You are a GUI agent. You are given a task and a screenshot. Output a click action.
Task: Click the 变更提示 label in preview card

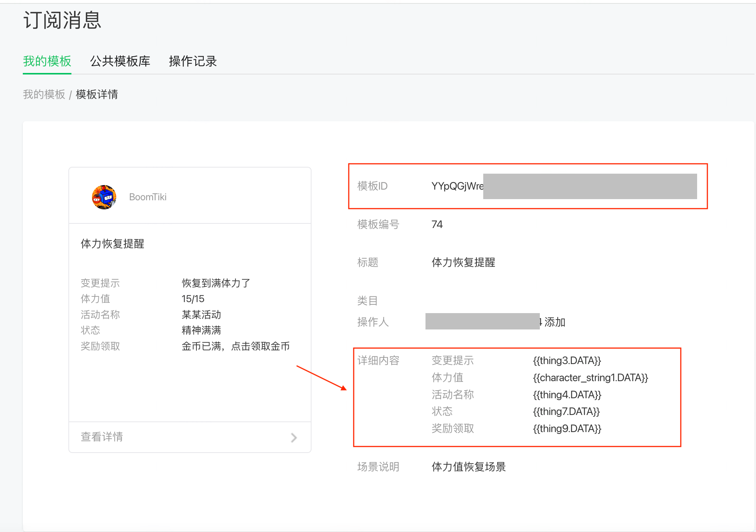(100, 283)
